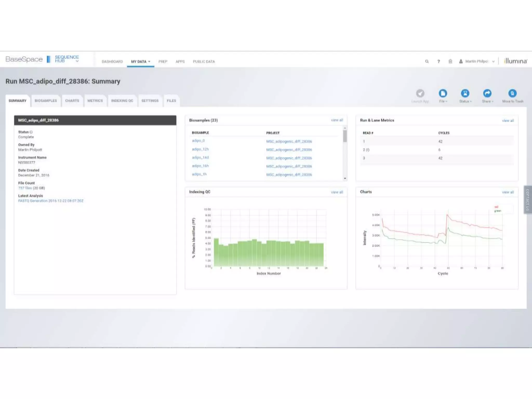
Task: Go to the Dashboard menu item
Action: click(112, 62)
